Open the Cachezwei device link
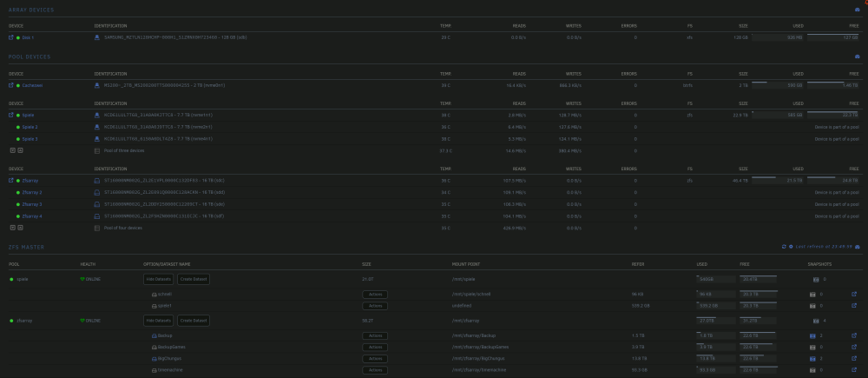Viewport: 868px width, 378px height. [x=32, y=85]
